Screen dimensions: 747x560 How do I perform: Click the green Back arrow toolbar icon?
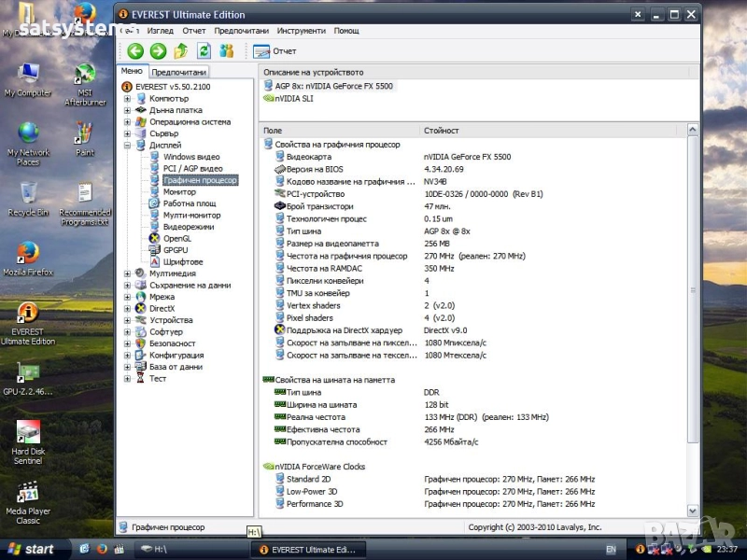(x=135, y=51)
